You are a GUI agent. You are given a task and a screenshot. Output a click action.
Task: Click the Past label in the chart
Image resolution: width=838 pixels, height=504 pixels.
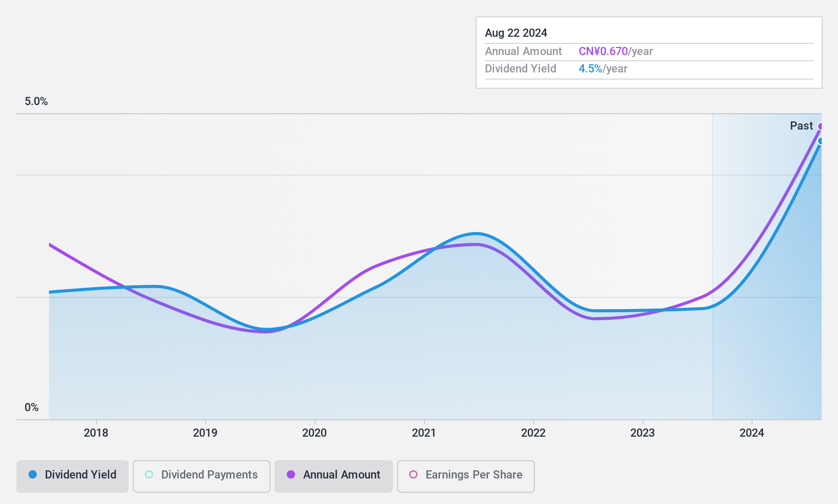pyautogui.click(x=801, y=125)
